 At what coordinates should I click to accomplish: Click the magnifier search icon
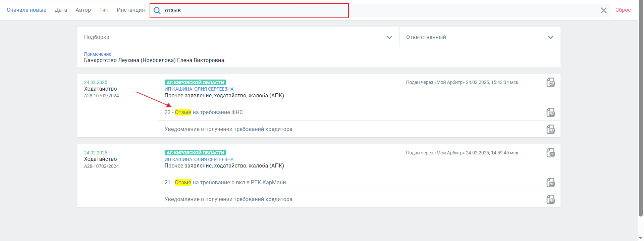(157, 10)
